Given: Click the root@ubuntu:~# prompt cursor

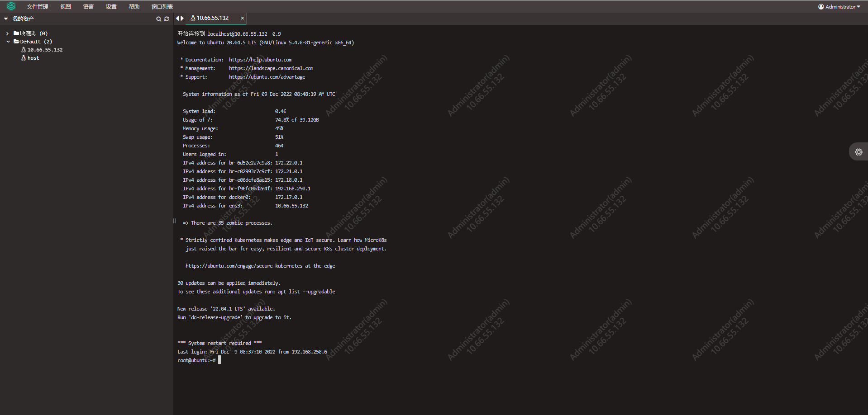Looking at the screenshot, I should (x=219, y=360).
